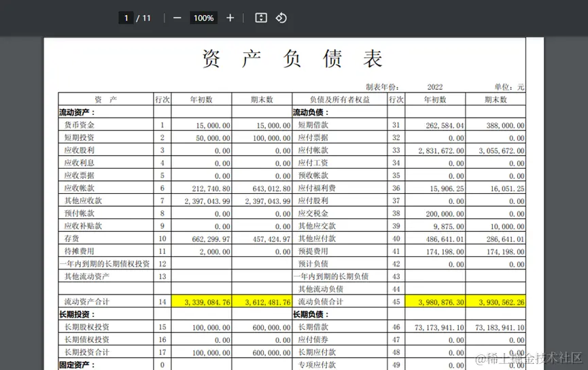Screen dimensions: 588x370
Task: Click the 应付帐款 年初数 value 2,831,672.00
Action: point(441,150)
